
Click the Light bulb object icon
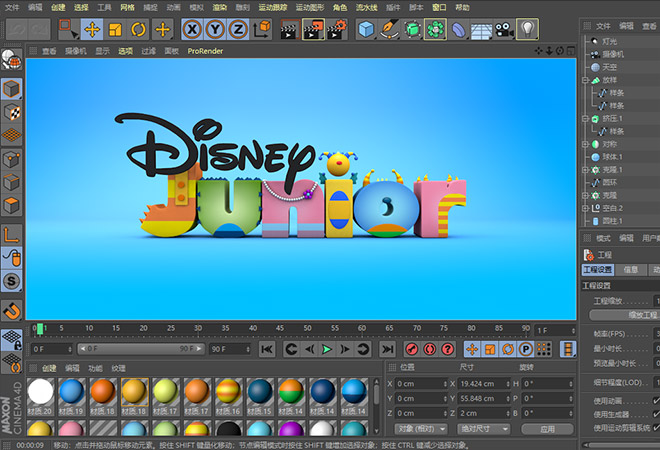pyautogui.click(x=527, y=29)
